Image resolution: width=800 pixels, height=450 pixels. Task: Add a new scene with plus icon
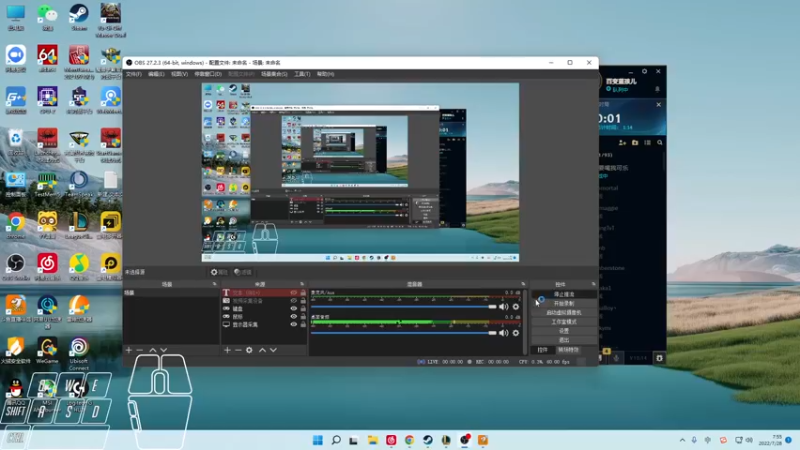(128, 350)
